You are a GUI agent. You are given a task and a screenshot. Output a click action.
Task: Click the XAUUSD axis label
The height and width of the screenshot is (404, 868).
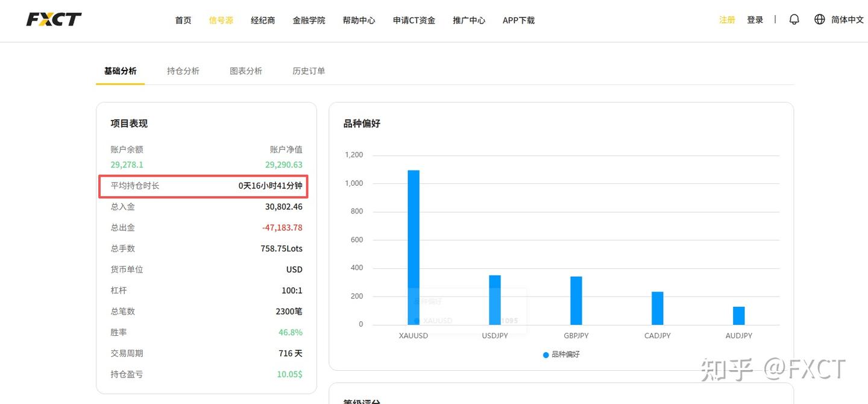coord(414,336)
